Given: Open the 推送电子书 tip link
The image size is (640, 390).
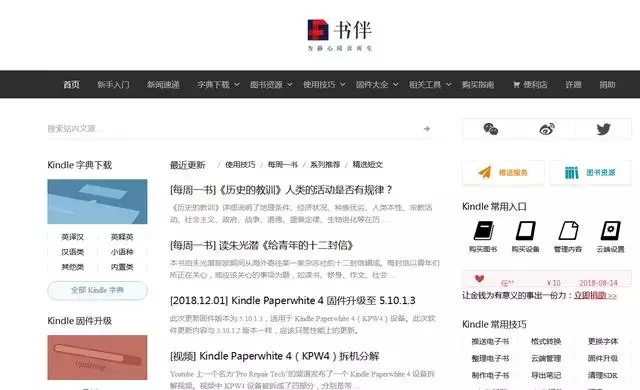Looking at the screenshot, I should coord(490,341).
